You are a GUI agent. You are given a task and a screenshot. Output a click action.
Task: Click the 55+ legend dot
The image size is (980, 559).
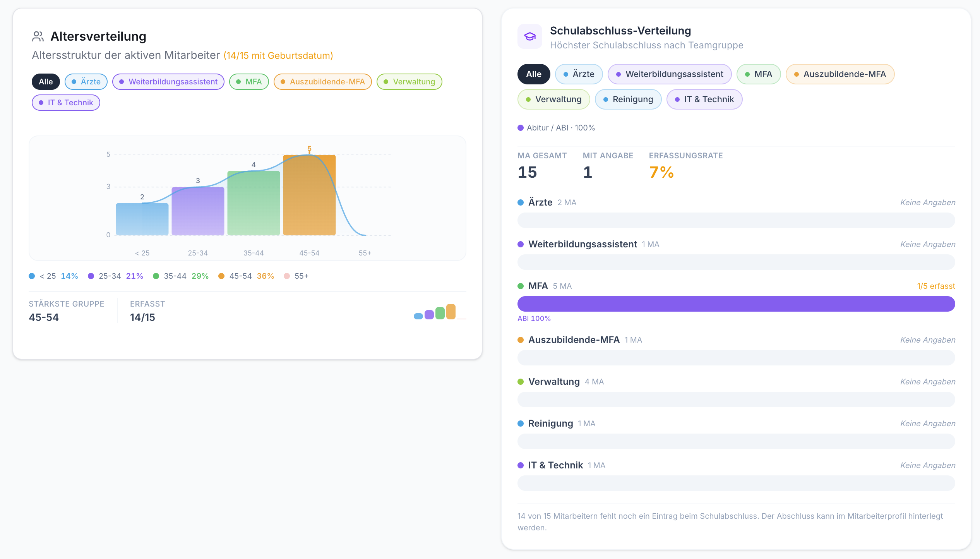tap(287, 276)
